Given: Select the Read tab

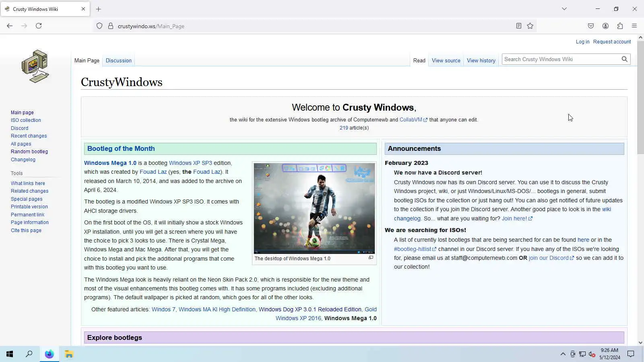Looking at the screenshot, I should click(x=419, y=60).
